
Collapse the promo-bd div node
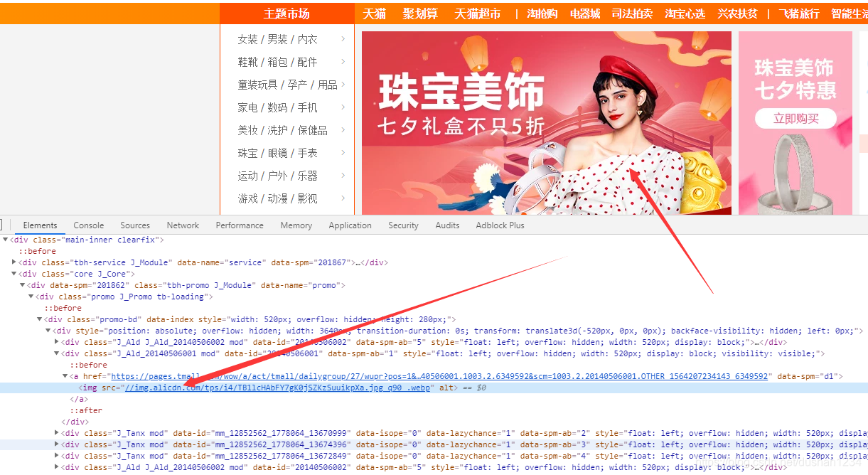coord(40,319)
